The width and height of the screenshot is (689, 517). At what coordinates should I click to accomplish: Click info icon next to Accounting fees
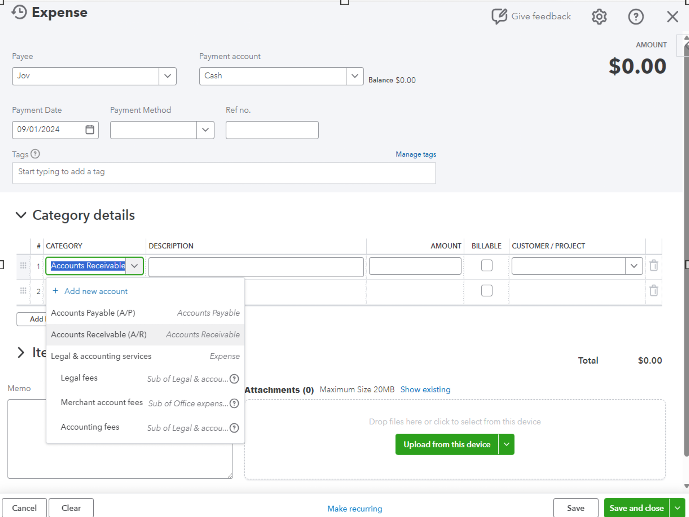235,427
